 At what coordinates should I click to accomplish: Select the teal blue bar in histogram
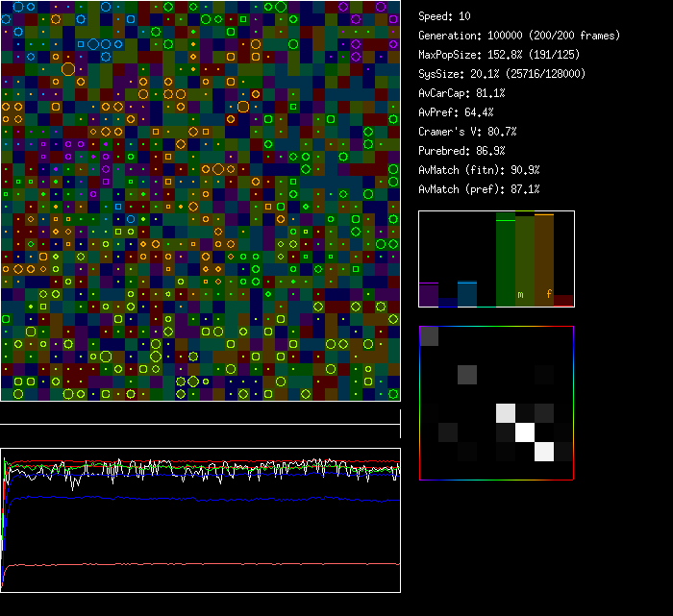click(x=467, y=293)
